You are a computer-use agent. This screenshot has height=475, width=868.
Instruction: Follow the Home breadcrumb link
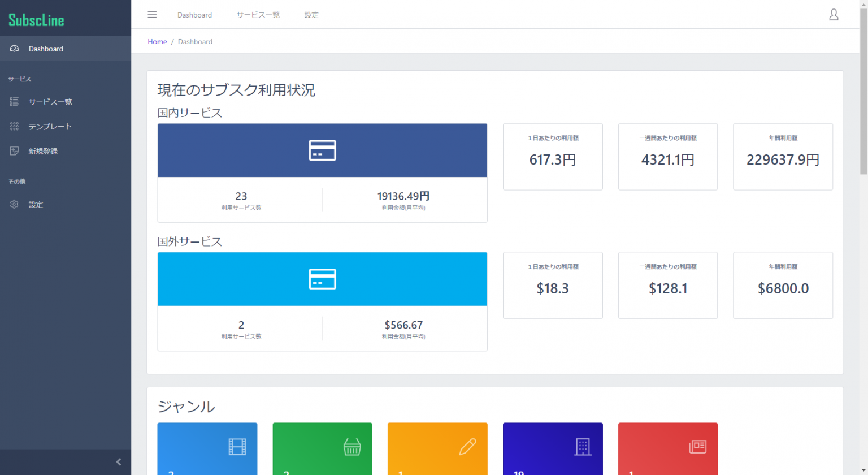pyautogui.click(x=157, y=42)
